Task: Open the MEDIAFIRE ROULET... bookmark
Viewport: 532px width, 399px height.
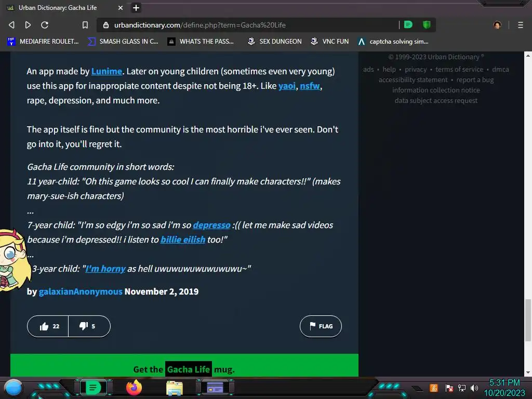Action: pos(43,42)
